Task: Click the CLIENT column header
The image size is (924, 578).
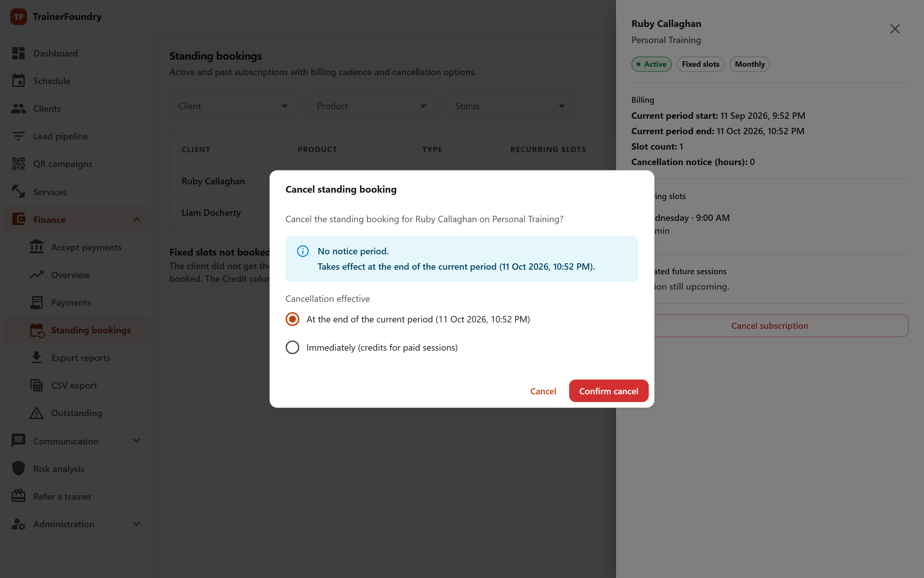Action: 196,149
